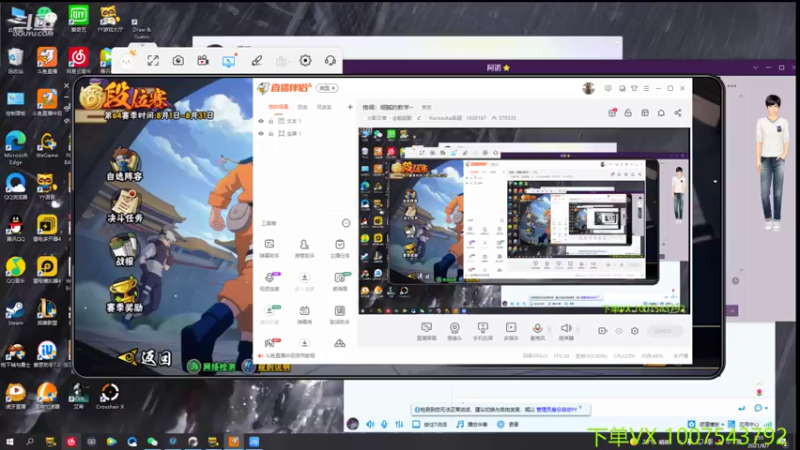Click the fullscreen icon in floating toolbar
The image size is (800, 450).
153,61
